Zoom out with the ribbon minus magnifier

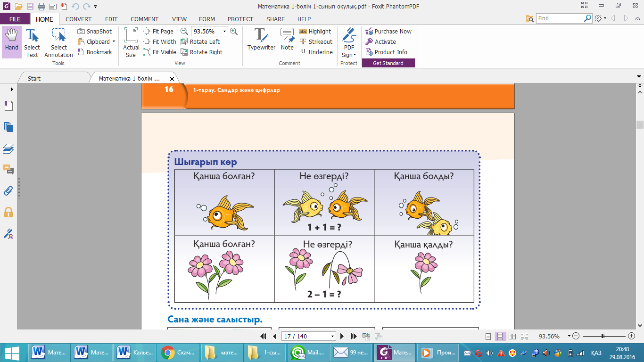click(x=184, y=31)
